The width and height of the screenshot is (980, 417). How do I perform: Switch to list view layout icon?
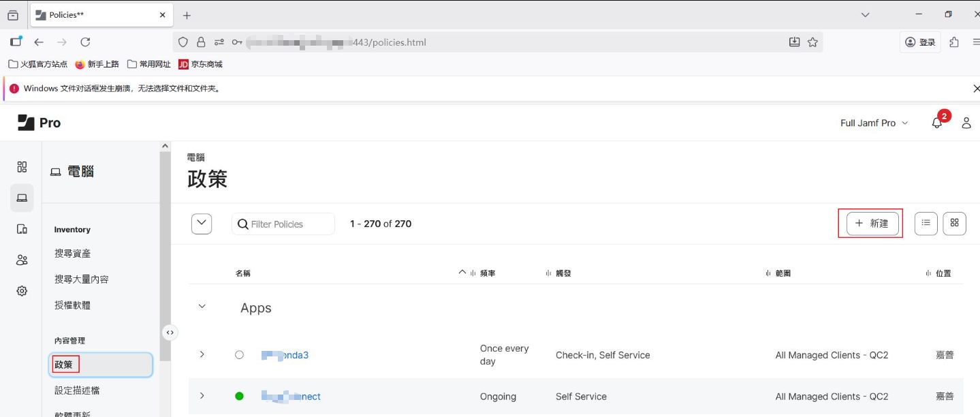pos(926,223)
